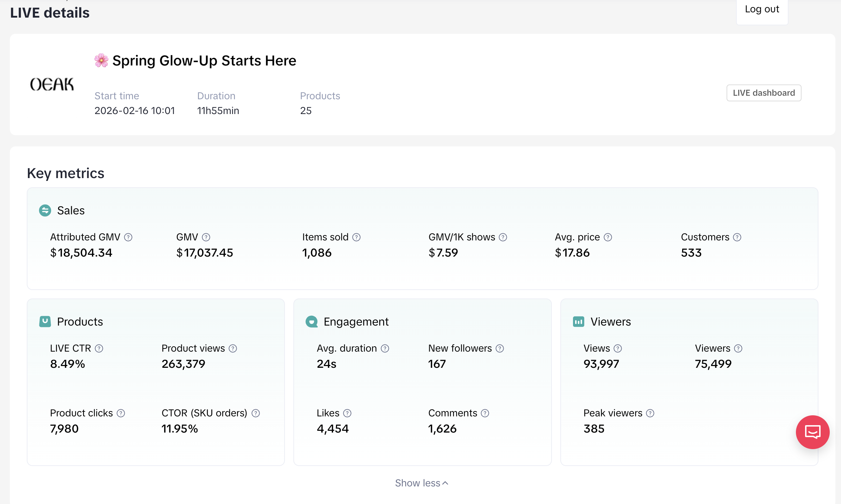The height and width of the screenshot is (504, 841).
Task: Click the Sales section icon
Action: pyautogui.click(x=45, y=210)
